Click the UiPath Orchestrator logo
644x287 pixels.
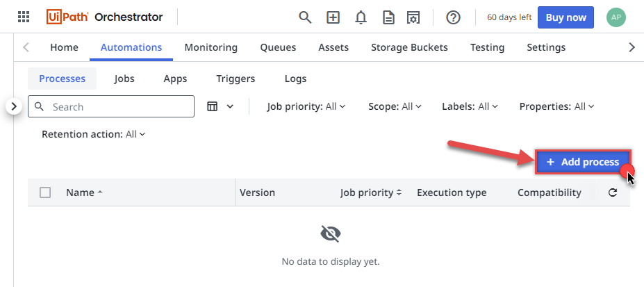tap(105, 17)
